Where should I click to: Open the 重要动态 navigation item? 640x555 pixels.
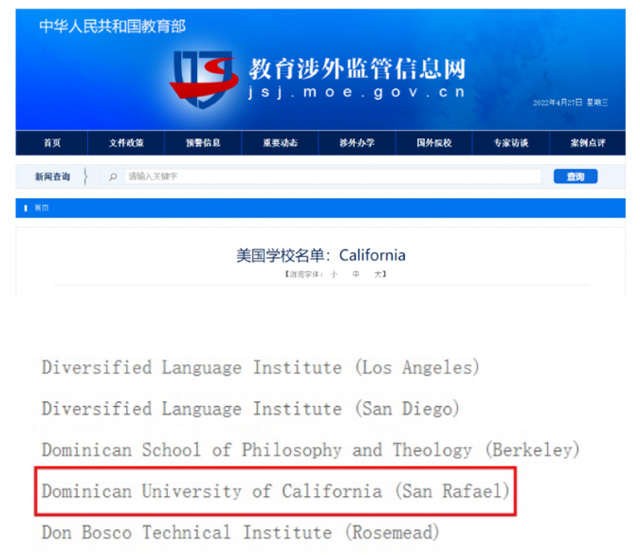tap(280, 143)
